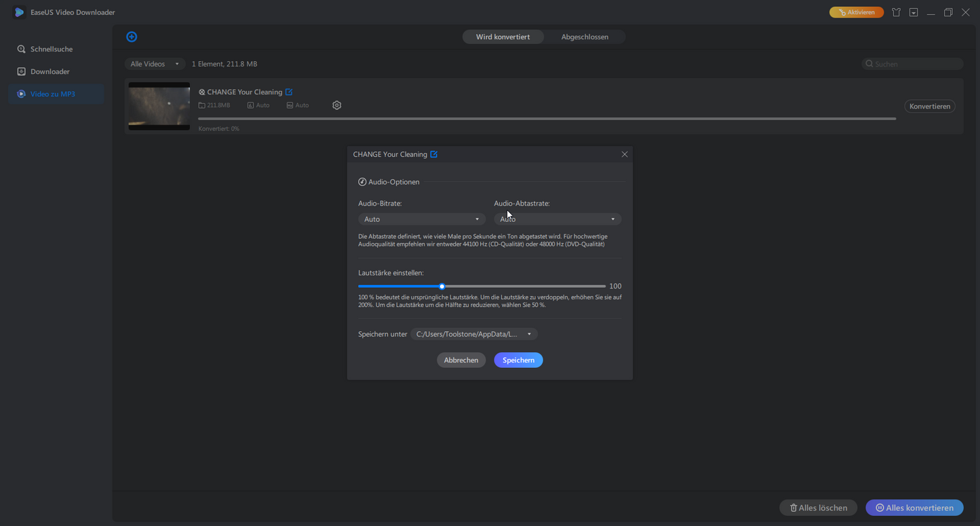Click edit title icon in video list row
980x526 pixels.
click(289, 92)
